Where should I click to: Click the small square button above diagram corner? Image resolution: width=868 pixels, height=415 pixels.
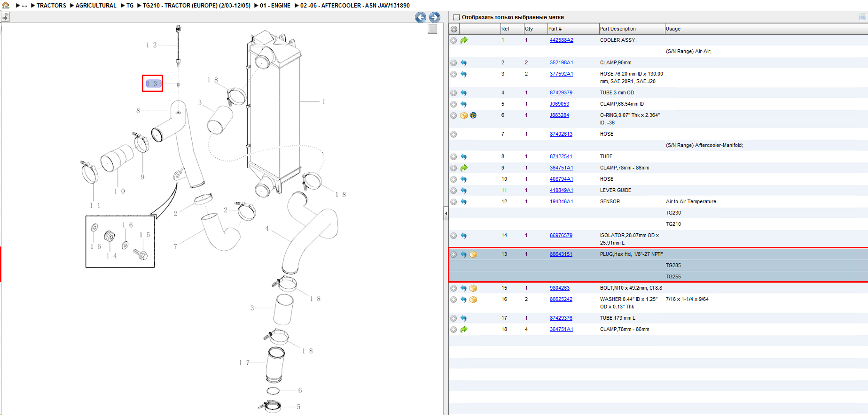pyautogui.click(x=432, y=29)
